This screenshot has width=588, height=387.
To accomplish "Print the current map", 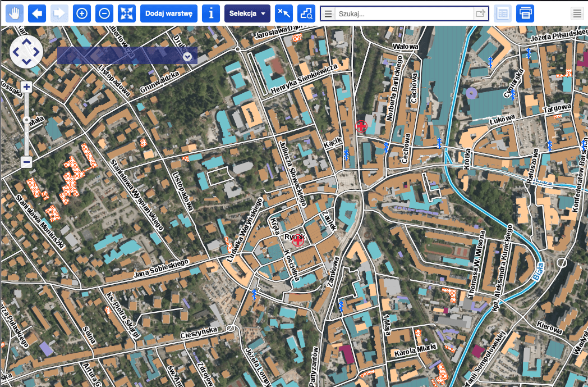I will click(x=525, y=13).
